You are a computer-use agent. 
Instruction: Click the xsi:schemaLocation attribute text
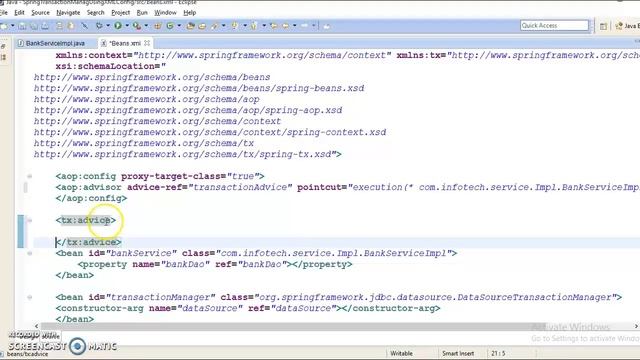(111, 66)
